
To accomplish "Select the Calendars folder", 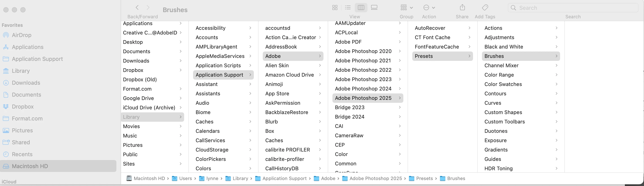I will pyautogui.click(x=223, y=131).
